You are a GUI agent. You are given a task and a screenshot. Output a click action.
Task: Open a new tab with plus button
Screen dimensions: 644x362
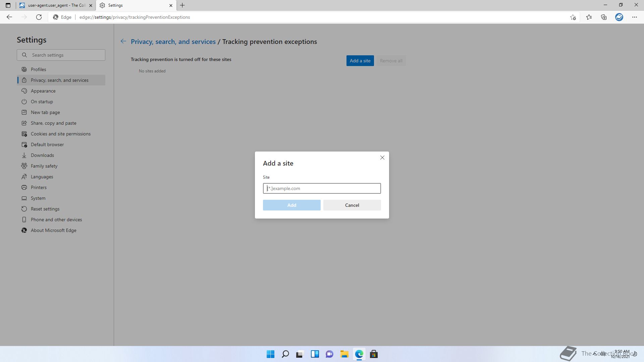tap(182, 5)
